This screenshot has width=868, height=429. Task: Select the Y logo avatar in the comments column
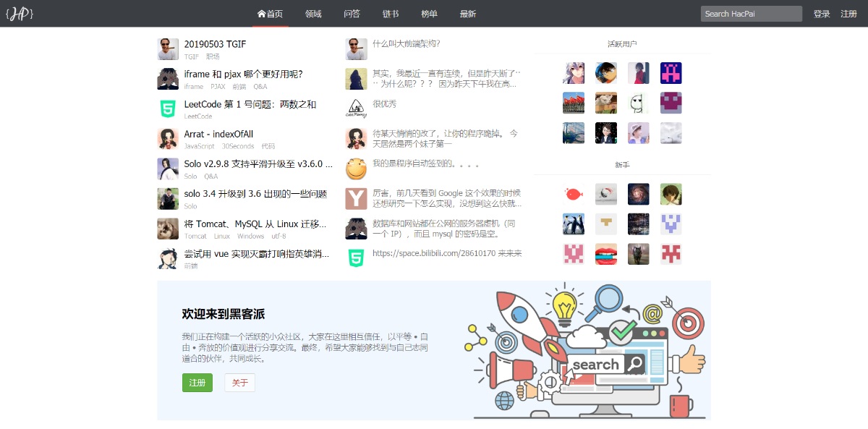coord(356,198)
